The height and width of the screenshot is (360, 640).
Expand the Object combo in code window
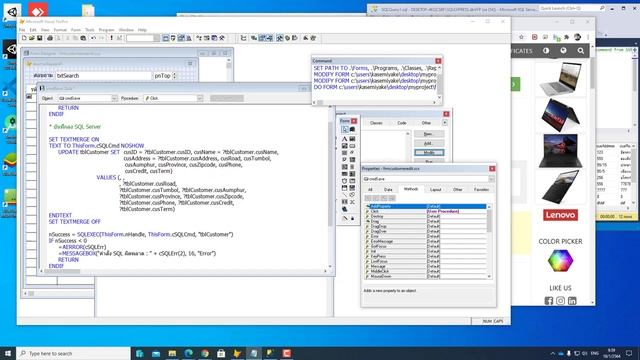pos(114,98)
